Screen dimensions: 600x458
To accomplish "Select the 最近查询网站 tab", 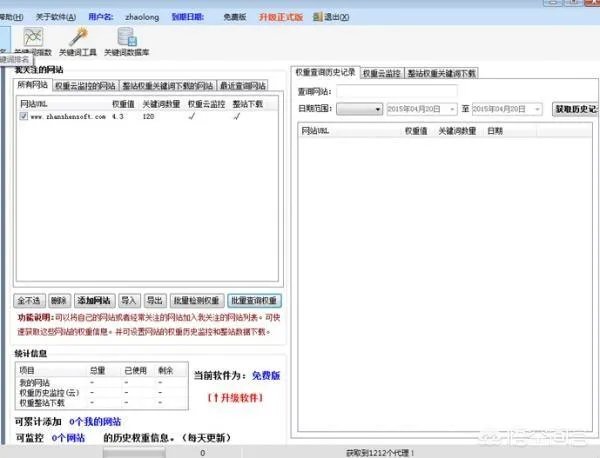I will pos(243,86).
